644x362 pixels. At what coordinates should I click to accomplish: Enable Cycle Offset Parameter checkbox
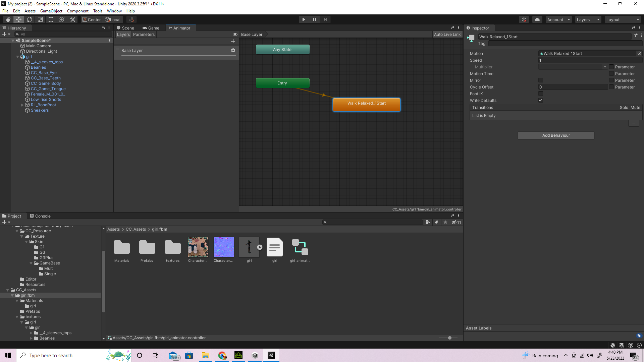[x=611, y=87]
